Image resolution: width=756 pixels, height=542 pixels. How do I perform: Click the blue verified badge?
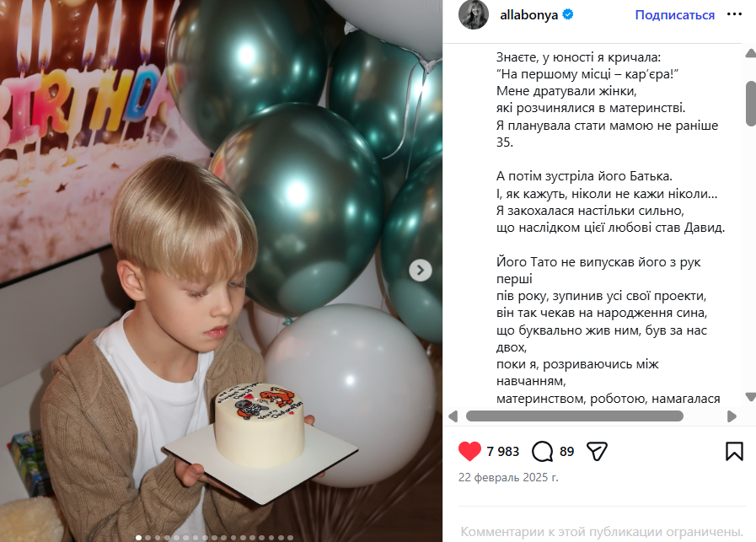point(568,15)
